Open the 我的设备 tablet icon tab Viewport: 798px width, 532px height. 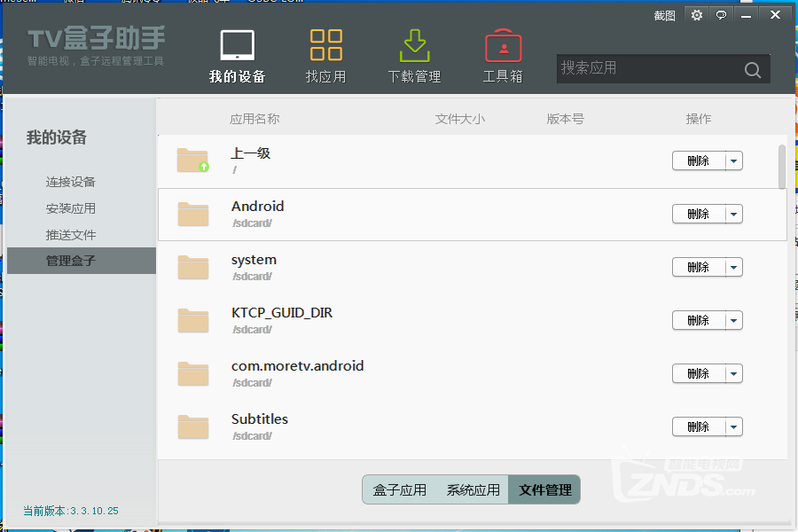237,56
